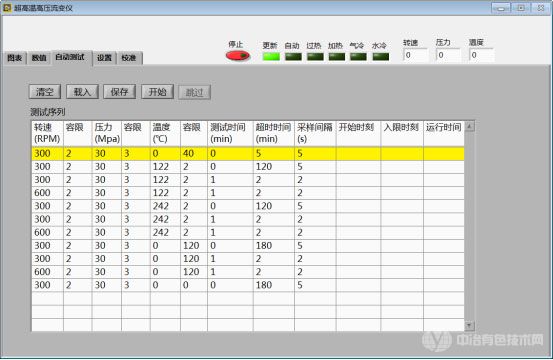Screen dimensions: 553x360
Task: Click the 转速 (RPM) column header
Action: point(47,133)
